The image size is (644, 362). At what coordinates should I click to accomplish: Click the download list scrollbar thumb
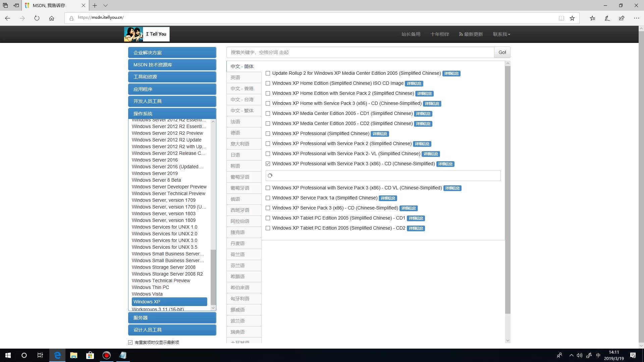pyautogui.click(x=507, y=190)
